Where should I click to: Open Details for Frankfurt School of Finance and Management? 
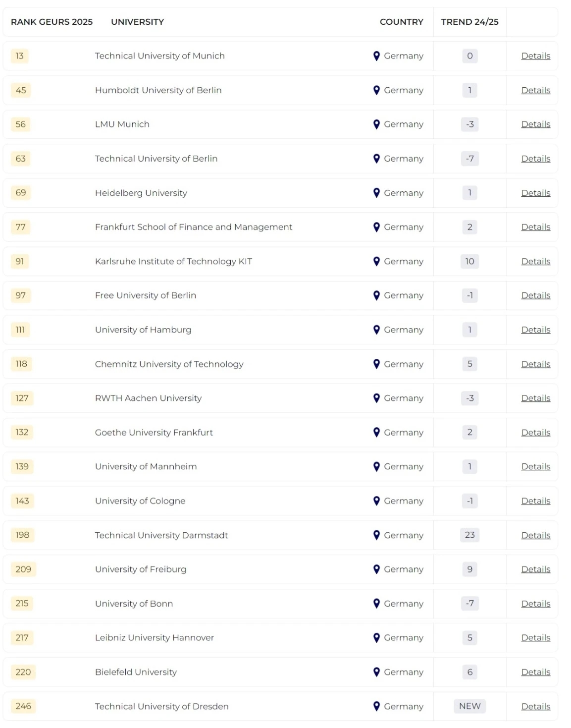click(535, 227)
